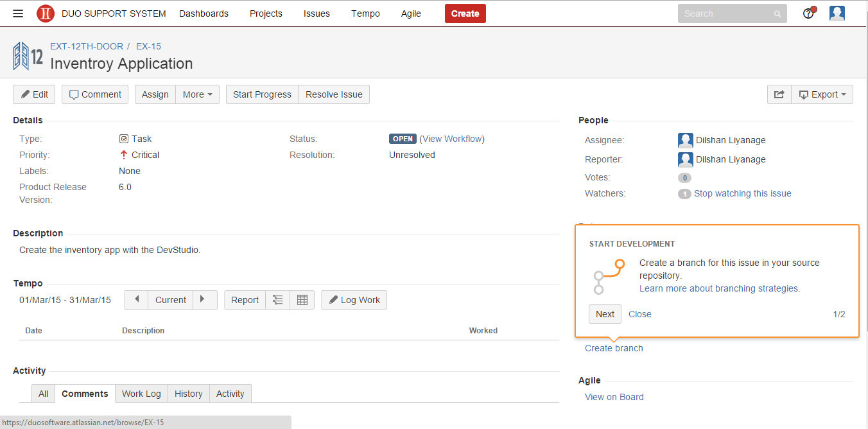
Task: Switch to the Work Log tab
Action: (x=141, y=394)
